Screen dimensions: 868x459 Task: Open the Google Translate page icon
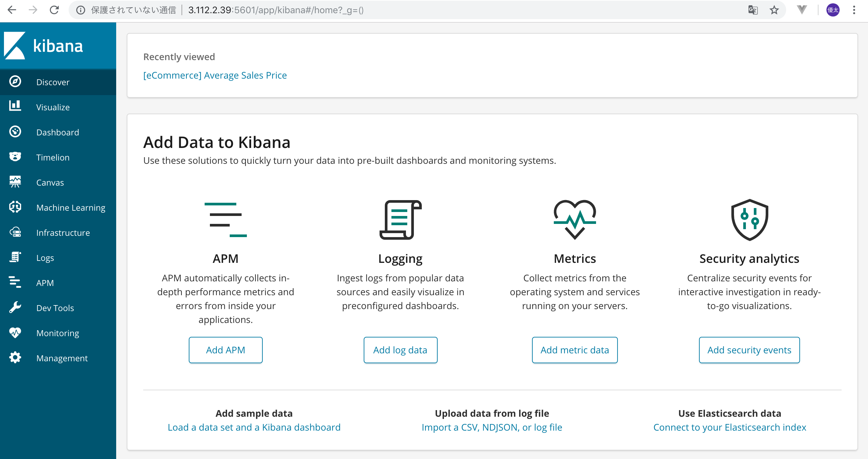[753, 10]
